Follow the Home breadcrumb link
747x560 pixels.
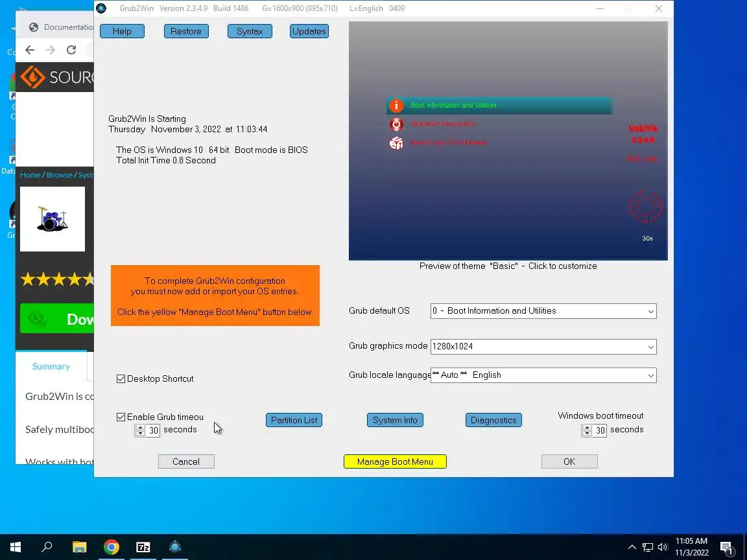(30, 175)
